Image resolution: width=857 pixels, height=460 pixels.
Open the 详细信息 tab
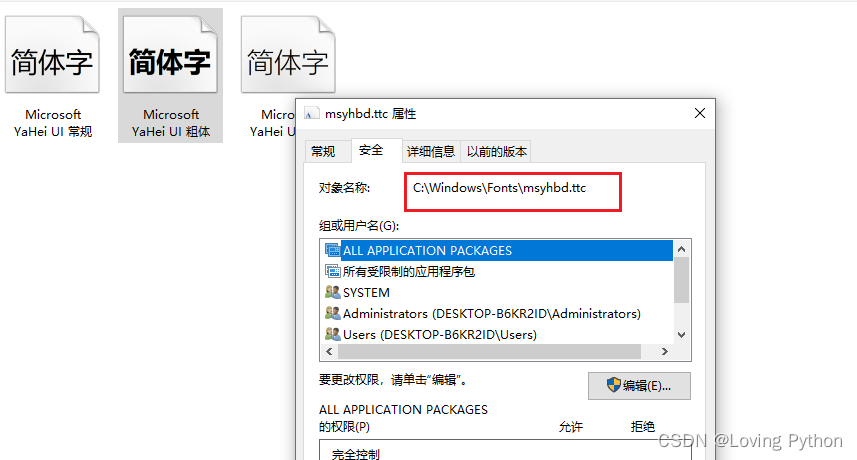[x=431, y=151]
